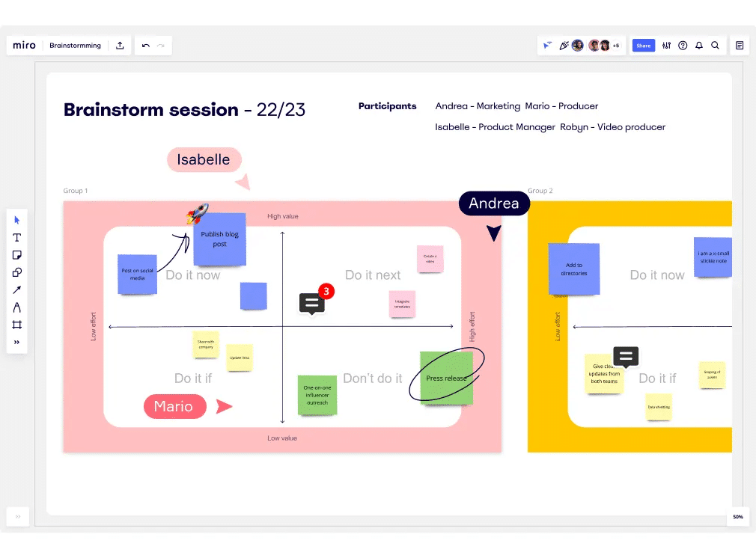
Task: Activate the Frame tool
Action: point(17,325)
